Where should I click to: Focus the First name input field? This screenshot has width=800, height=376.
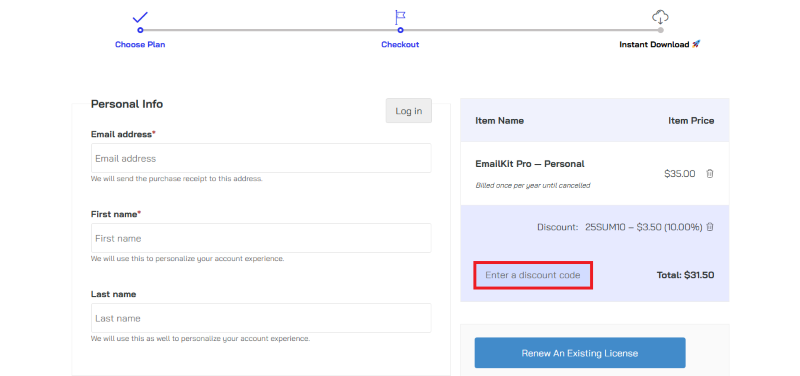[261, 238]
